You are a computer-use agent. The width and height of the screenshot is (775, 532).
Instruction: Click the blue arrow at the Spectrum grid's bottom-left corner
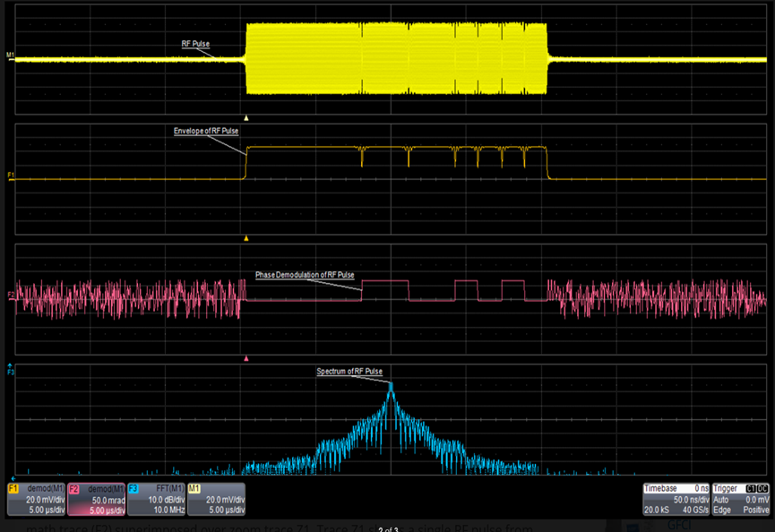13,478
